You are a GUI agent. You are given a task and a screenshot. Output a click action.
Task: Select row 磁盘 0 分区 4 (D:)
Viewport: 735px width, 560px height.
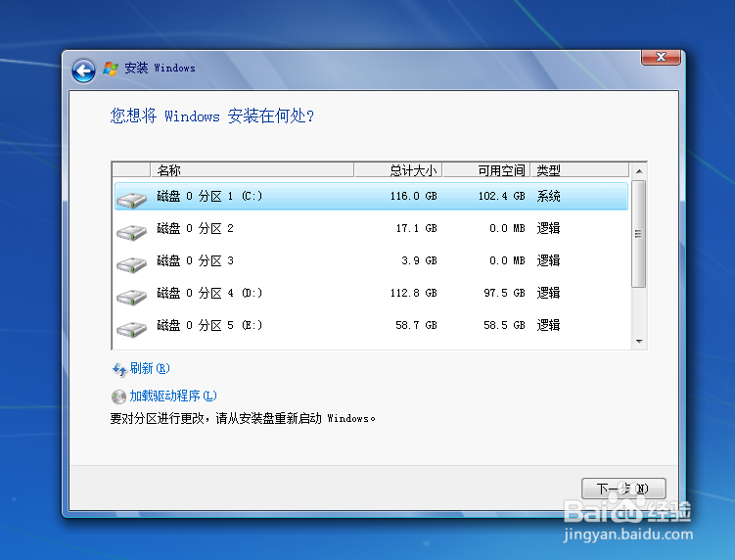371,293
